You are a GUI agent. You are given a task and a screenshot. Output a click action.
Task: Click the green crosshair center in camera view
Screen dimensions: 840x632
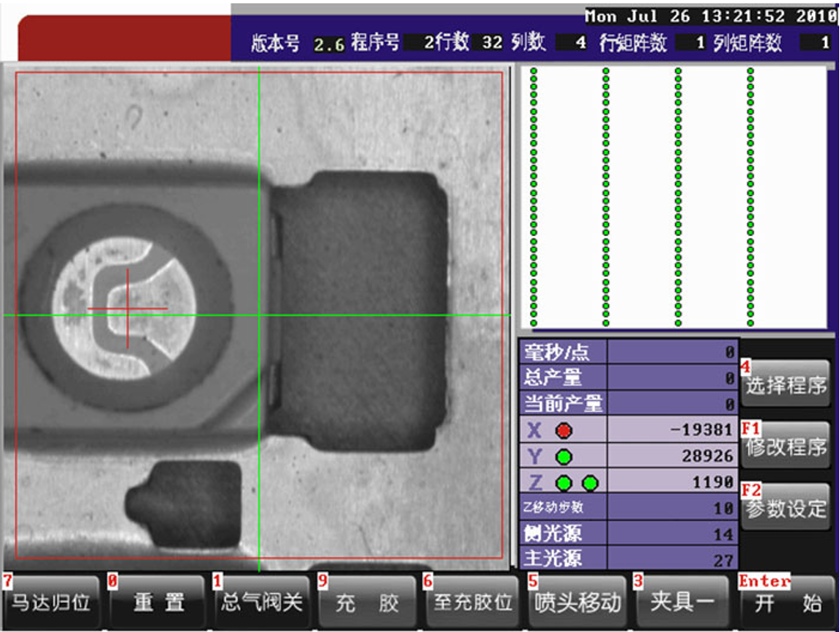point(258,314)
